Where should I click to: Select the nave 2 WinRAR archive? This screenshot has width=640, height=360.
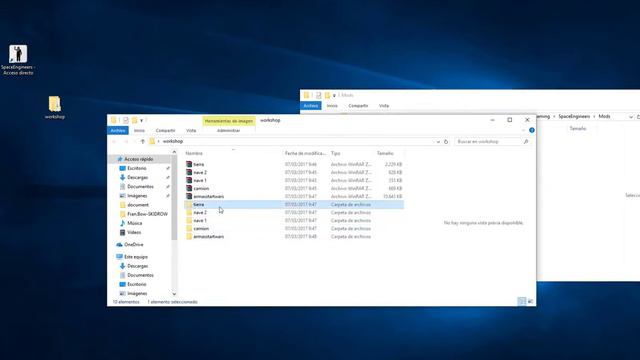point(294,172)
